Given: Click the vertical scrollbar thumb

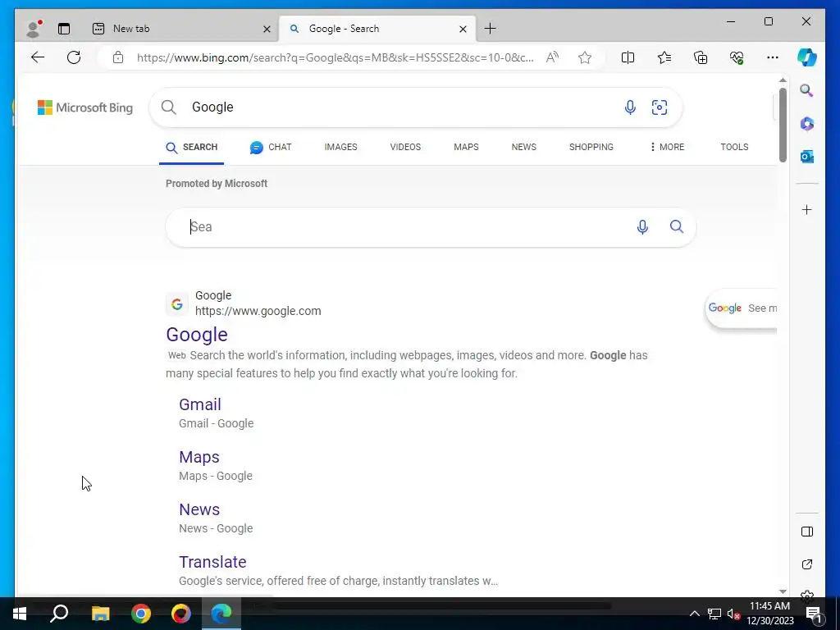Looking at the screenshot, I should [x=783, y=125].
